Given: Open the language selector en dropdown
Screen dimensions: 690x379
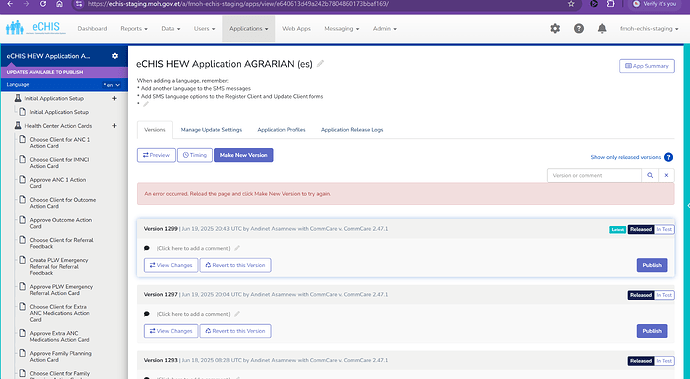Looking at the screenshot, I should click(112, 85).
